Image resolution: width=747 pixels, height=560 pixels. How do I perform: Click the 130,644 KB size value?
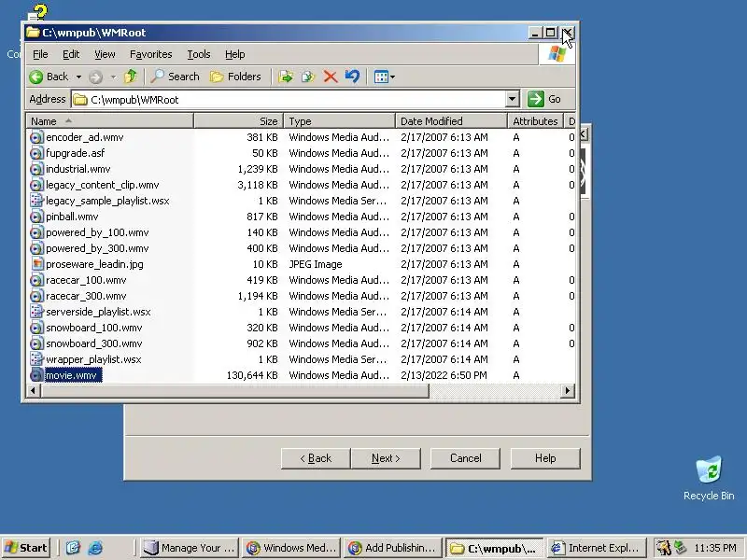pyautogui.click(x=251, y=375)
